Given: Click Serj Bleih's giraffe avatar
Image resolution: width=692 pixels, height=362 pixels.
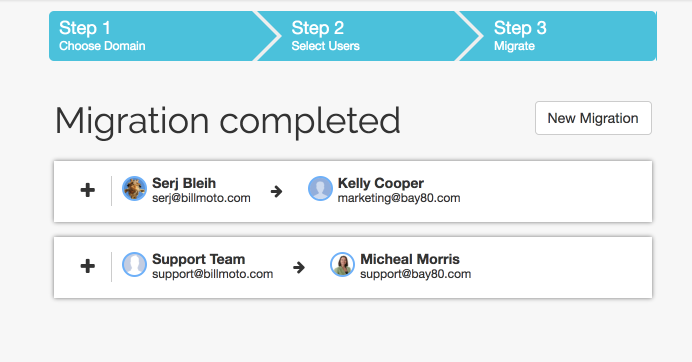Looking at the screenshot, I should 134,189.
